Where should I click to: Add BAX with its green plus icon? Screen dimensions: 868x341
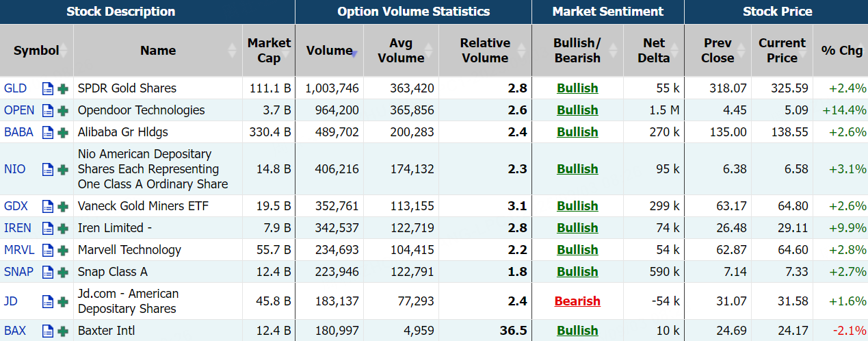[x=63, y=331]
